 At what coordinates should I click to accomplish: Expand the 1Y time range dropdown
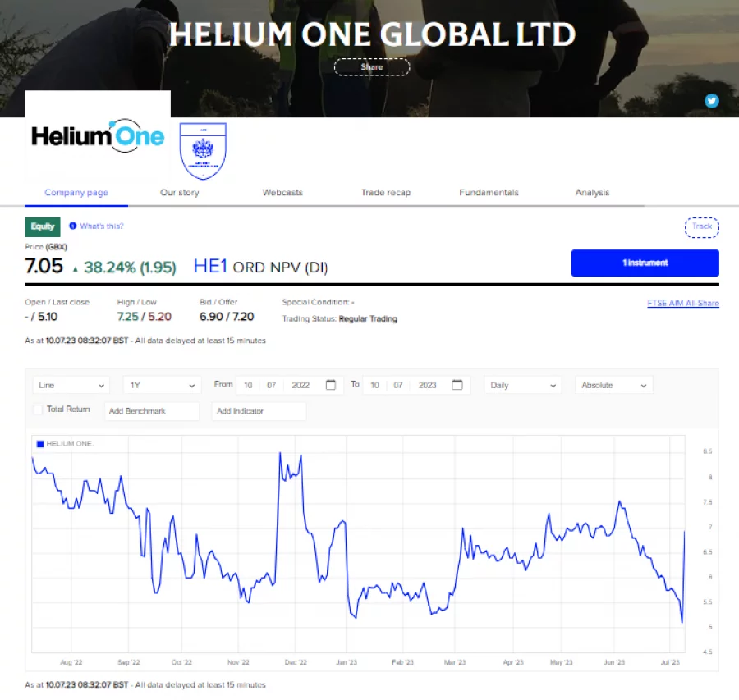click(161, 385)
